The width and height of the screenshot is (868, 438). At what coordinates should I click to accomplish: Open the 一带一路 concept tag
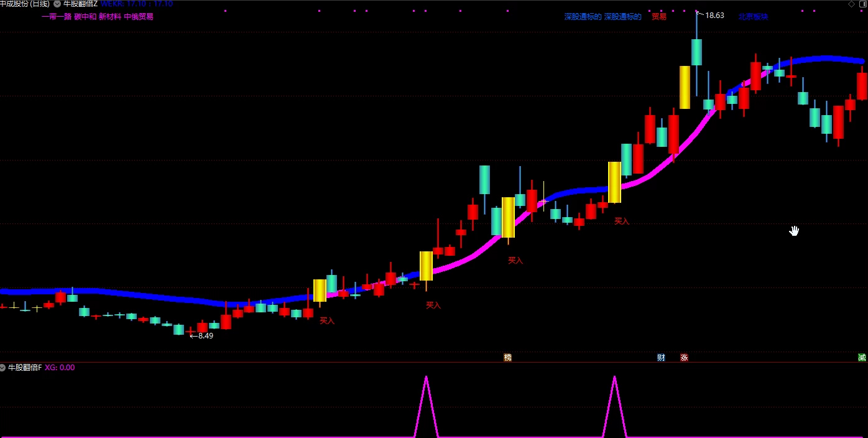pos(56,17)
